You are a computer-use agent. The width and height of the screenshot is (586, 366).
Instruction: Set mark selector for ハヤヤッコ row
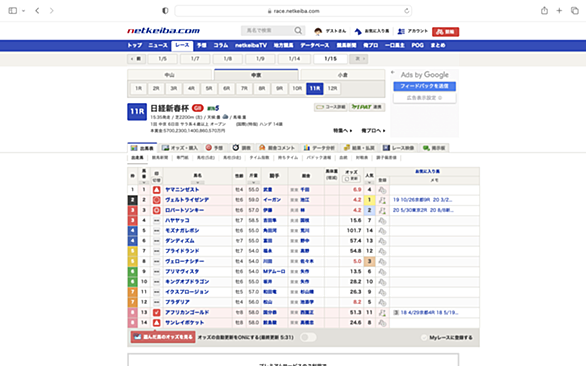click(x=157, y=221)
